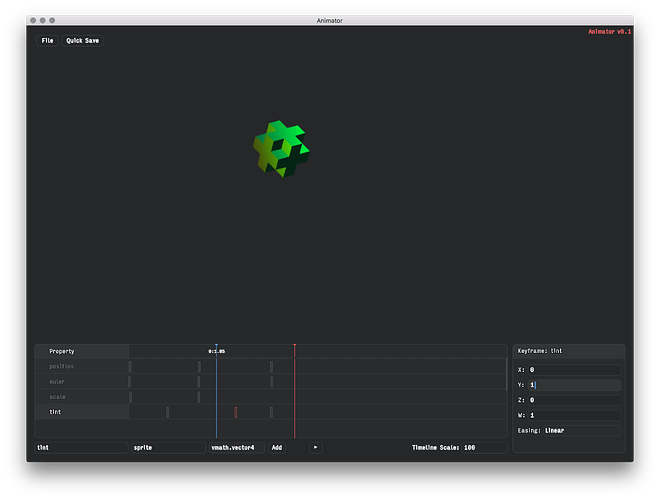Click the Z value input field
This screenshot has height=500, width=660.
click(x=574, y=400)
